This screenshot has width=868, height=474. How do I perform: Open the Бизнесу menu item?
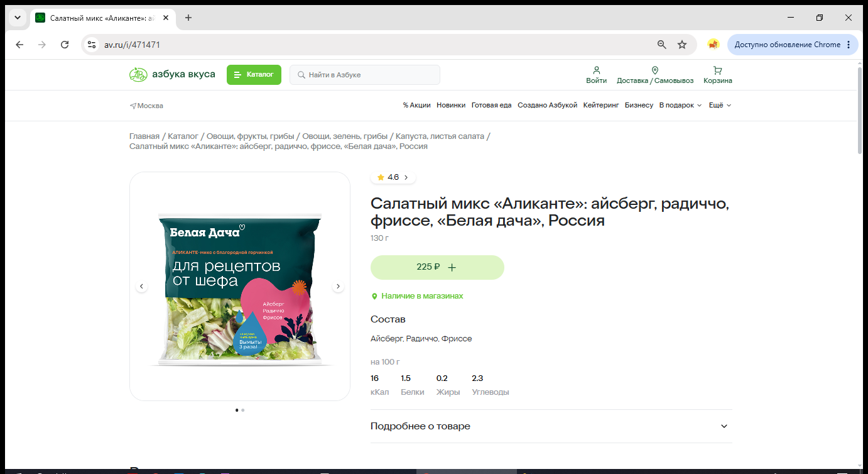click(639, 106)
